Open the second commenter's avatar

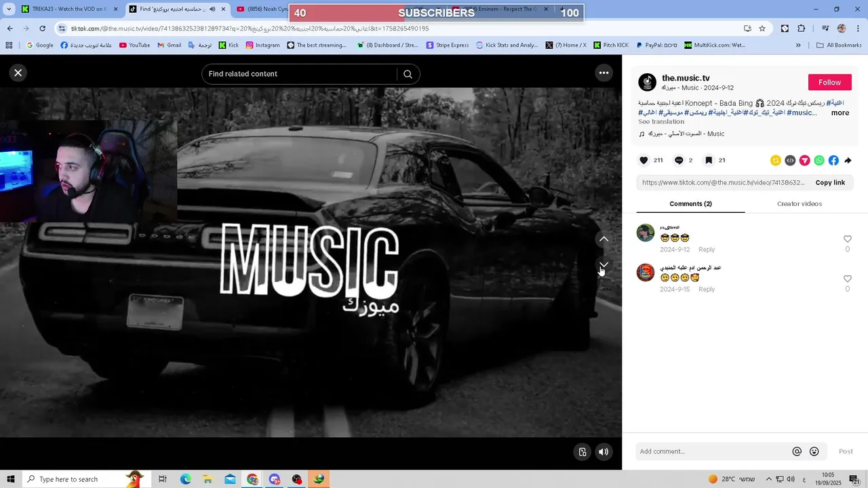(646, 272)
